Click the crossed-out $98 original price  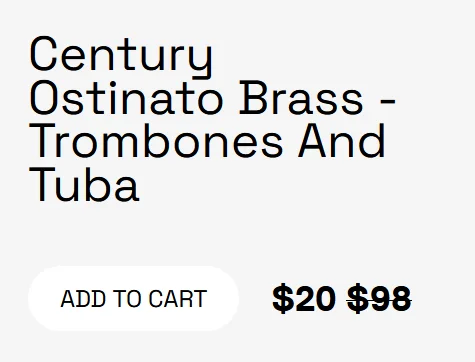[379, 298]
